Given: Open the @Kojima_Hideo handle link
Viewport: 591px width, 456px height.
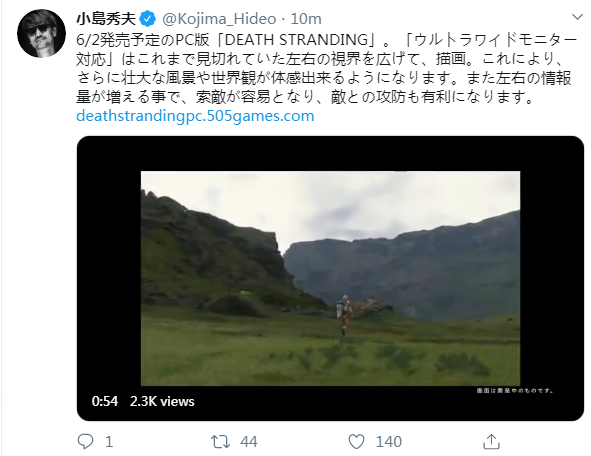Looking at the screenshot, I should click(x=219, y=19).
